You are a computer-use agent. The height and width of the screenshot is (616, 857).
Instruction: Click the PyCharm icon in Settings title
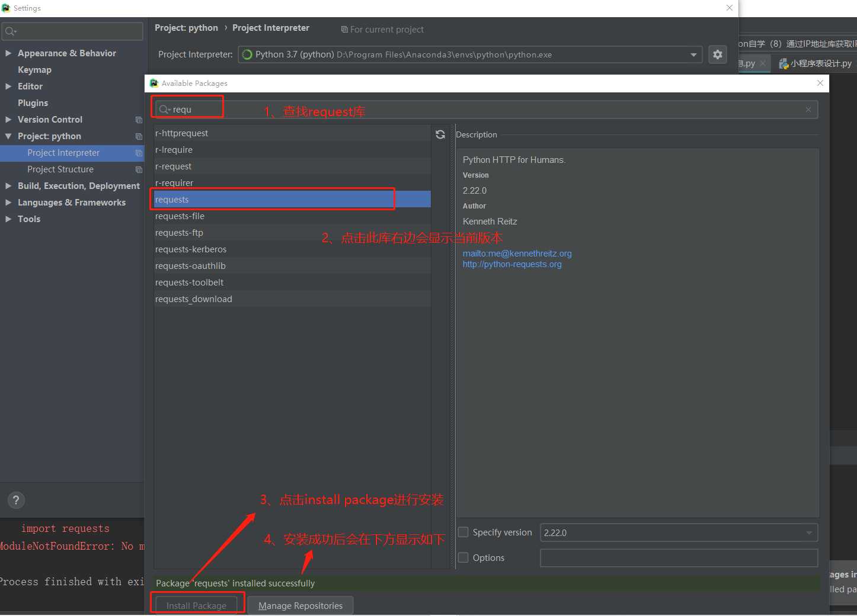6,8
